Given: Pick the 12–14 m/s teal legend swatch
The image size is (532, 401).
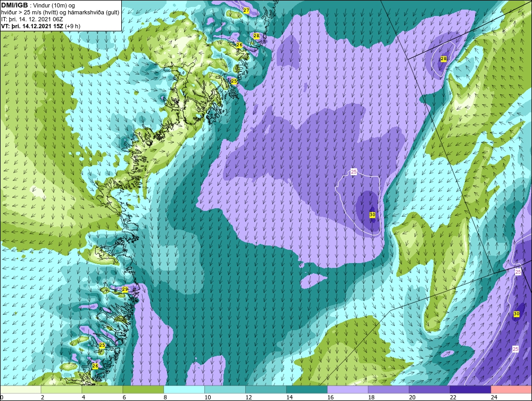Looking at the screenshot, I should [266, 389].
